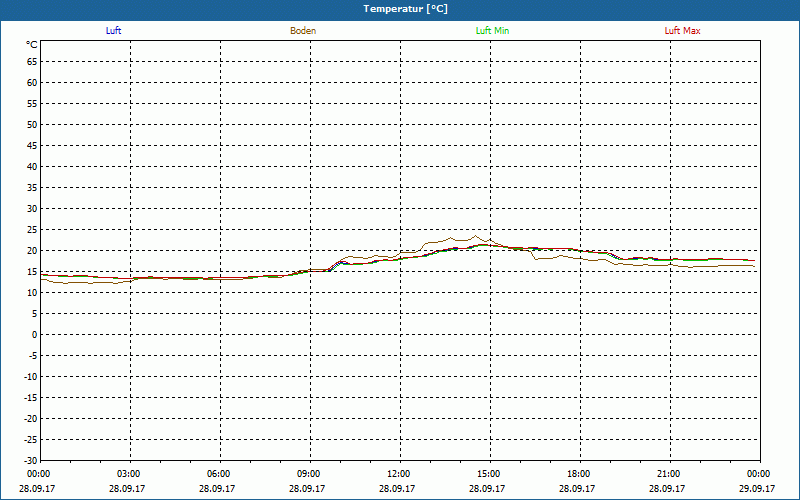Click the Boden legend label
The image size is (800, 500).
click(303, 31)
